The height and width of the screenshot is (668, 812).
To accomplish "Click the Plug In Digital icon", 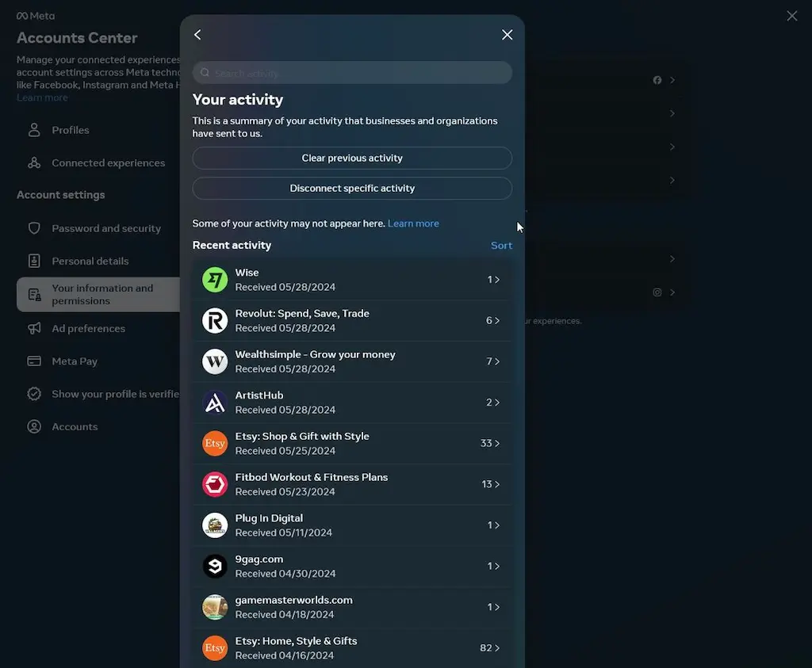I will 215,525.
